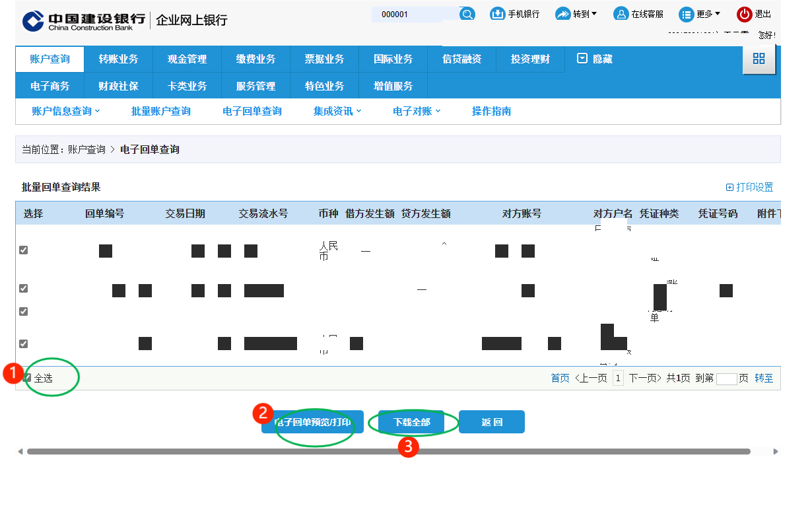Expand the 电子对账 dropdown menu
The image size is (812, 510).
pyautogui.click(x=416, y=112)
